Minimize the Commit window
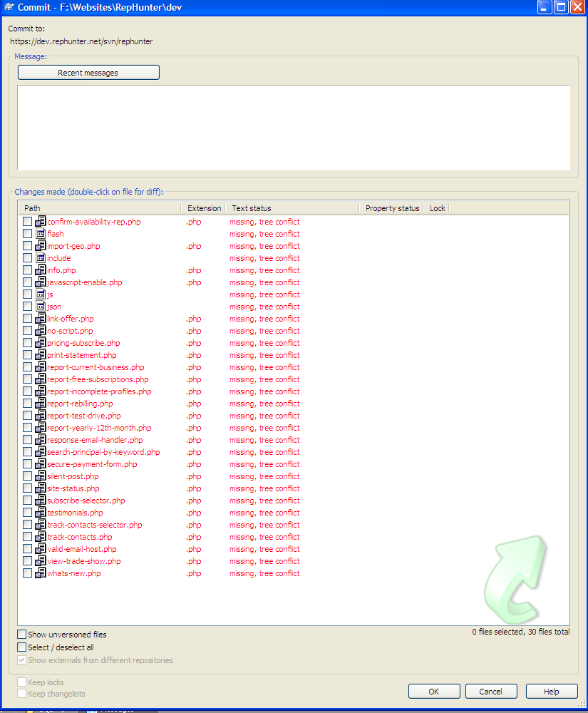The height and width of the screenshot is (713, 588). pos(545,7)
